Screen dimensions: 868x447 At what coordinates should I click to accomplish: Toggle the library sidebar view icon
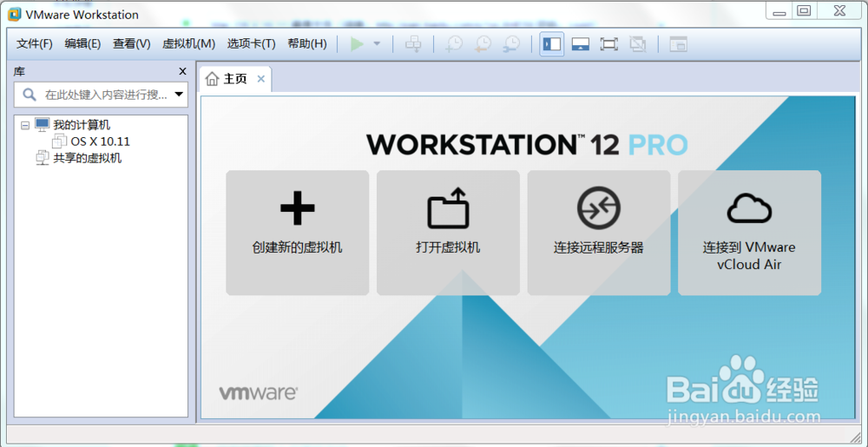click(552, 44)
